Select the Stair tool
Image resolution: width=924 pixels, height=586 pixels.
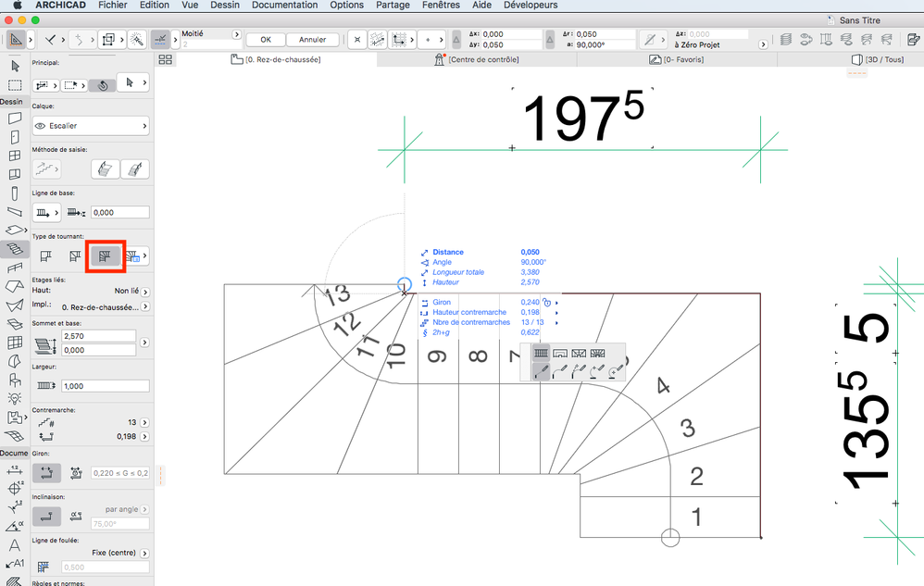pos(15,249)
